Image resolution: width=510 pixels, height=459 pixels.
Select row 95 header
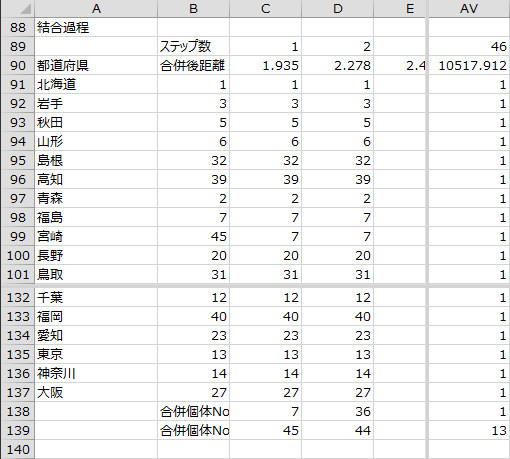click(x=18, y=160)
